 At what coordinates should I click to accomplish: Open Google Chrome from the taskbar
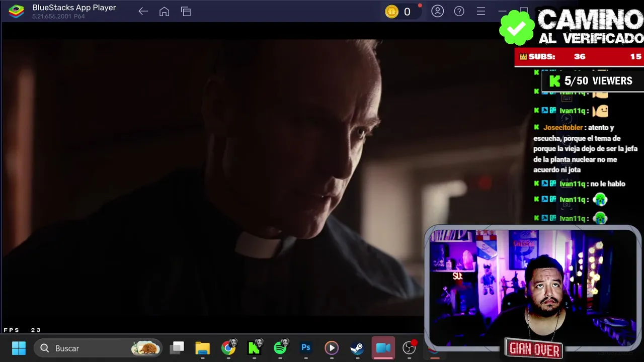click(x=228, y=348)
